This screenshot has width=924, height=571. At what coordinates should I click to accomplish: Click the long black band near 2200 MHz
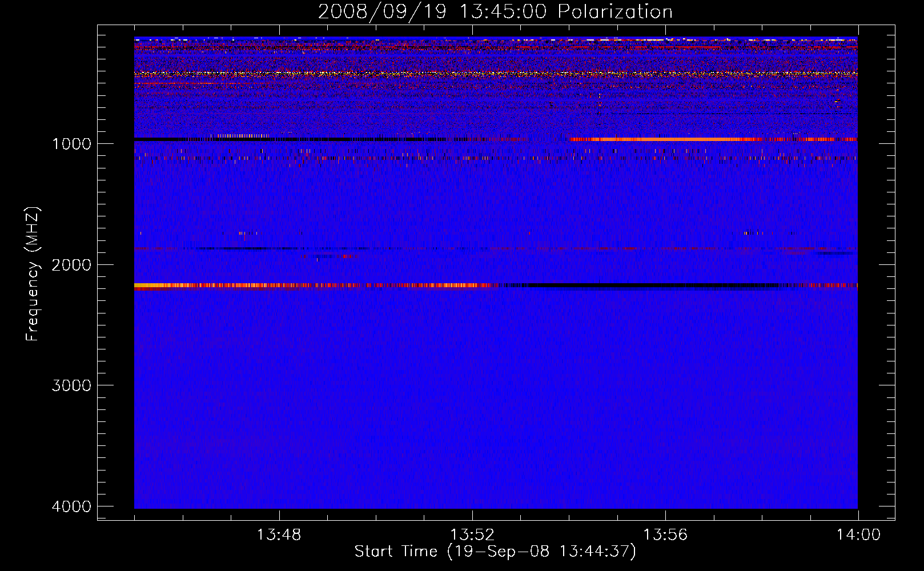pos(654,285)
